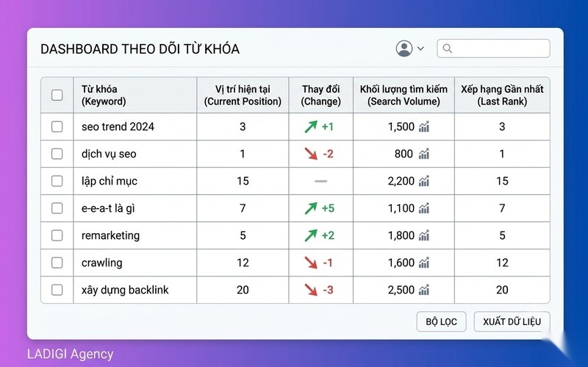This screenshot has height=367, width=588.
Task: Focus the dashboard search field
Action: 493,49
